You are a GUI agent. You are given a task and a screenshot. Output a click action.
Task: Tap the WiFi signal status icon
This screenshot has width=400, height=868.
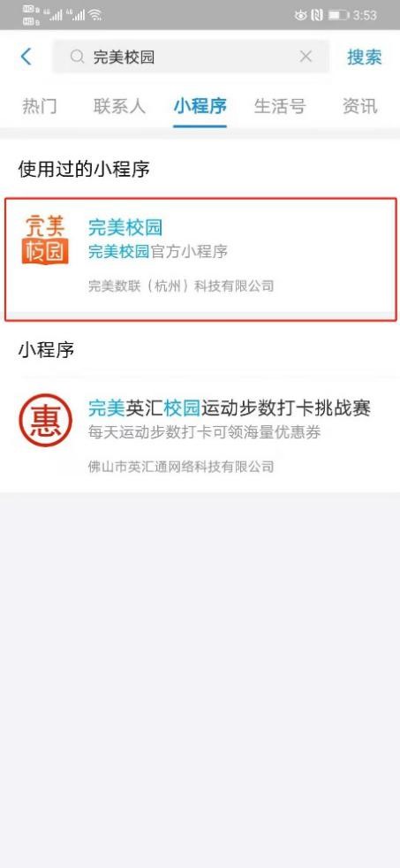click(95, 15)
